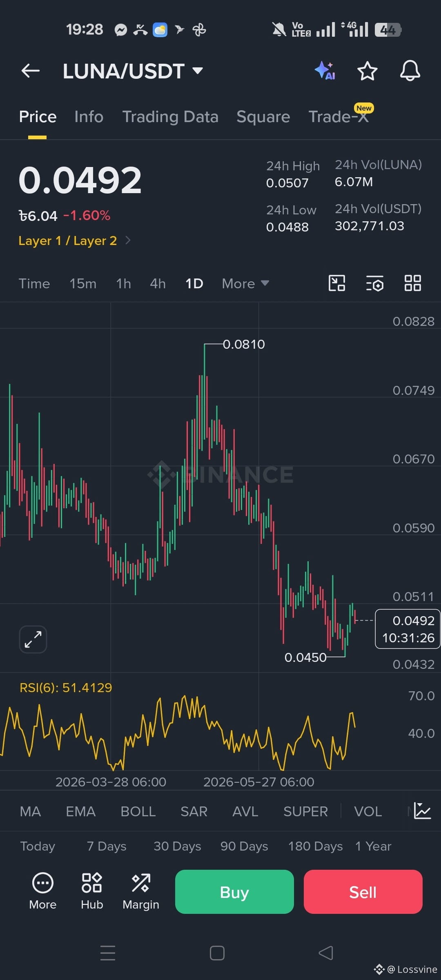The image size is (441, 980).
Task: Tap the More menu icon
Action: point(43,891)
